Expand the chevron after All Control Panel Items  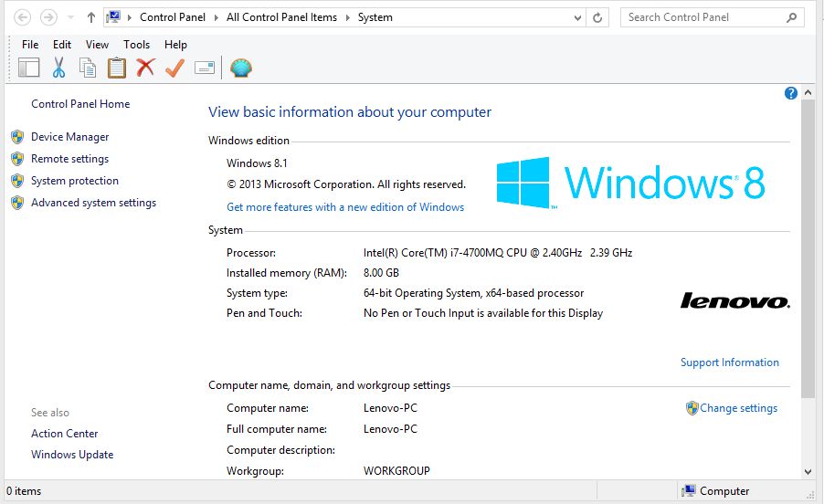point(347,17)
